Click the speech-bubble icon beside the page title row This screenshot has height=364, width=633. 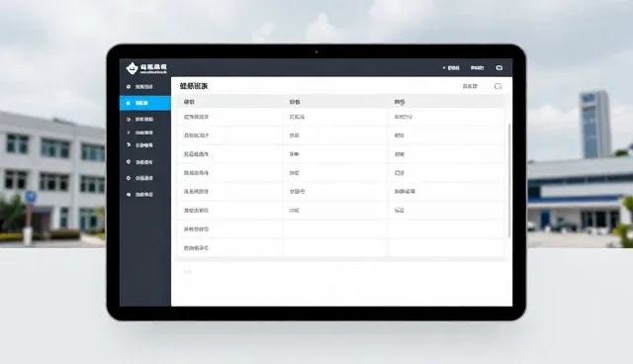[497, 86]
